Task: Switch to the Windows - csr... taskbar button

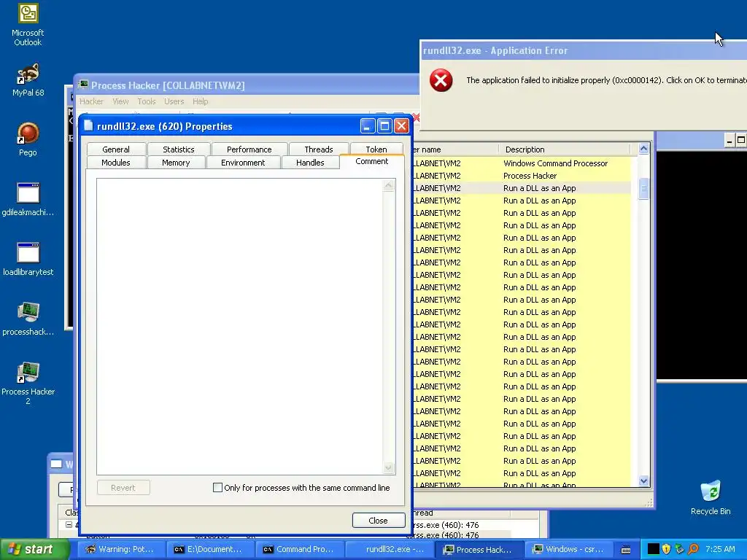Action: pos(569,550)
